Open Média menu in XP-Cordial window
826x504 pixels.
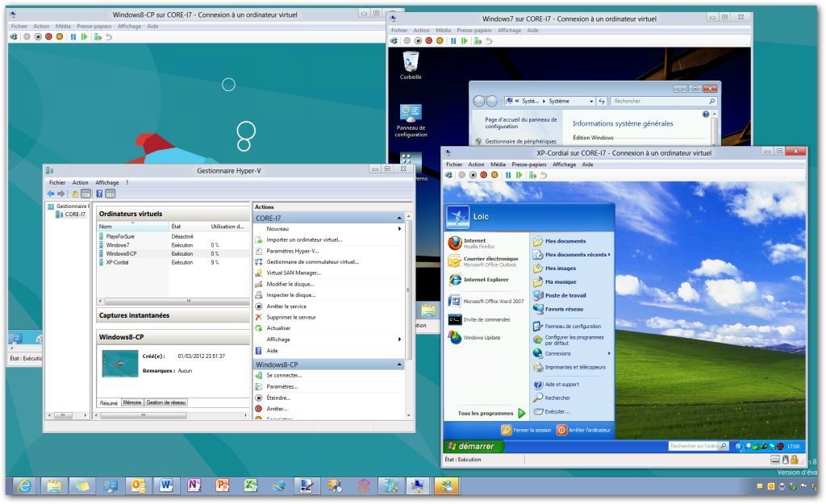pos(498,165)
